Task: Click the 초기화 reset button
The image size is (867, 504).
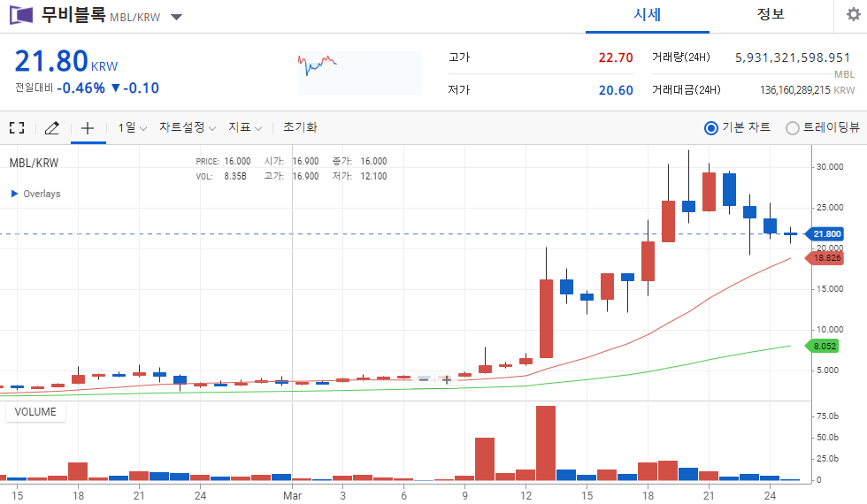Action: pos(300,127)
